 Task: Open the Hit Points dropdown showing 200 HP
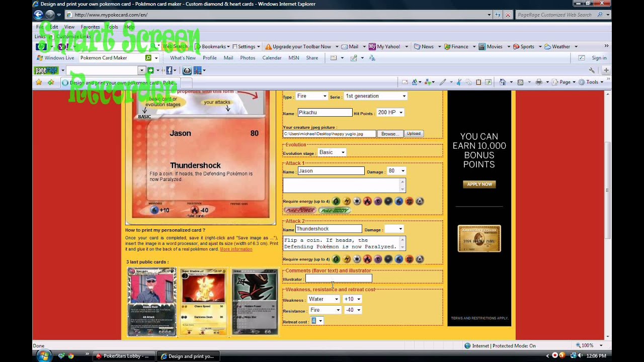390,113
